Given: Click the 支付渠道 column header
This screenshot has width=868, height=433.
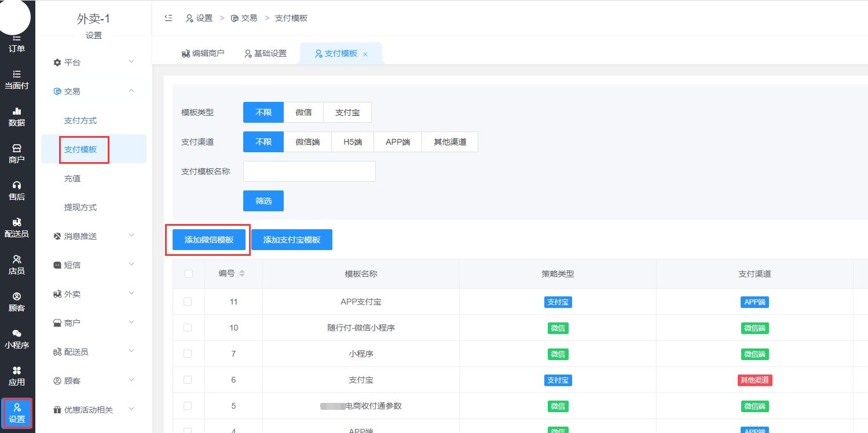Looking at the screenshot, I should tap(755, 274).
